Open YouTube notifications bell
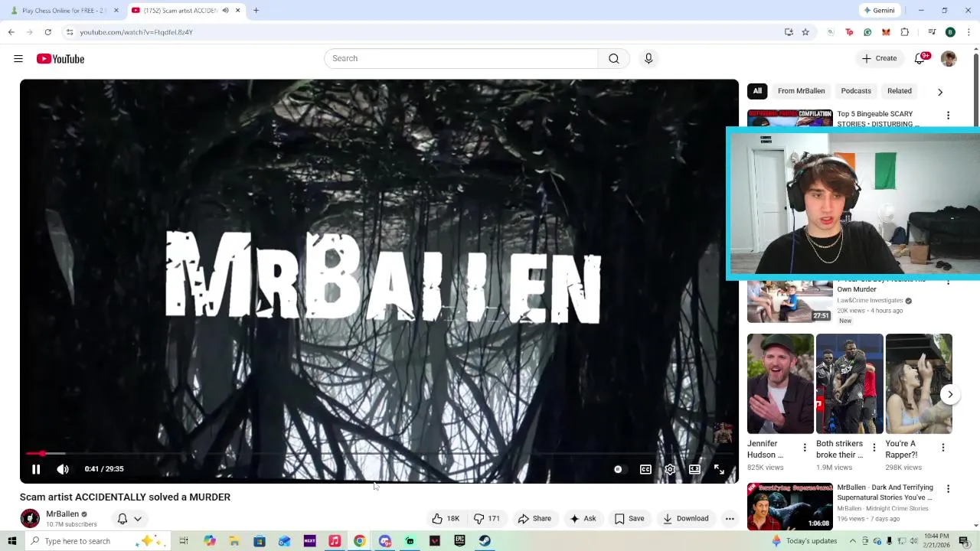 pyautogui.click(x=920, y=59)
